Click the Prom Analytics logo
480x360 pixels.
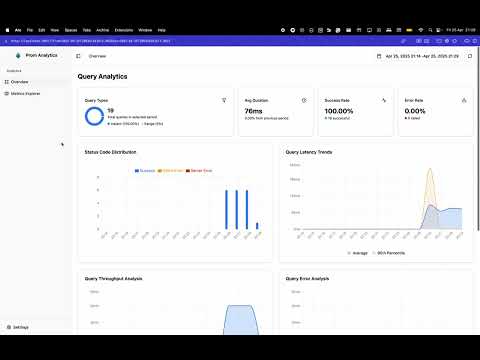tap(18, 55)
